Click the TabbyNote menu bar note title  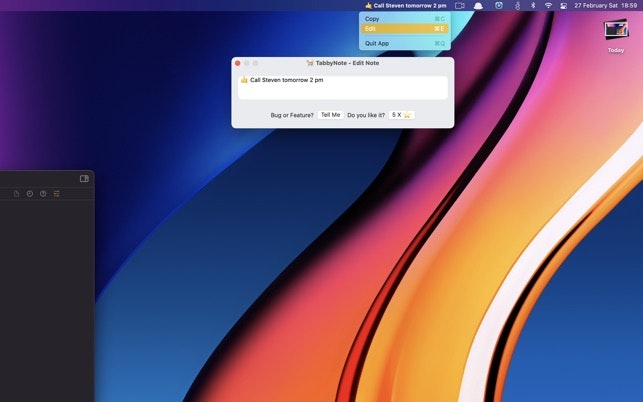(x=405, y=6)
